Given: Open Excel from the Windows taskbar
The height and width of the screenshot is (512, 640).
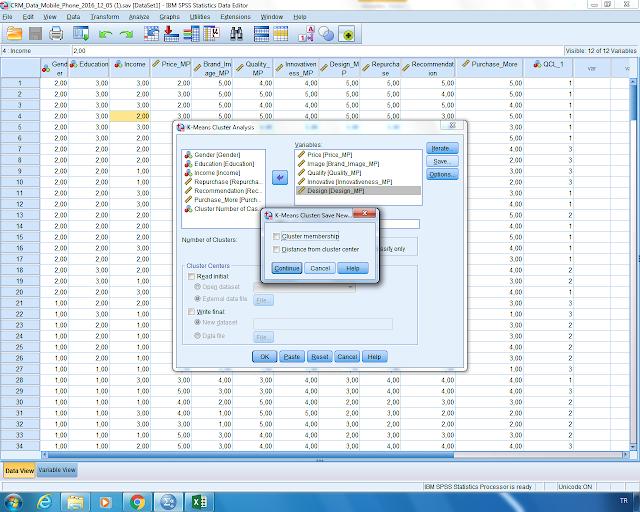Looking at the screenshot, I should coord(199,501).
